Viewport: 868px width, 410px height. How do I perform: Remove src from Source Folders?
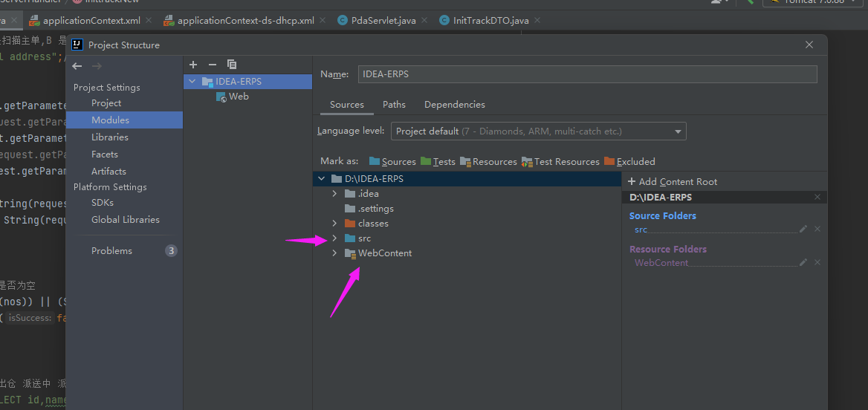coord(817,229)
